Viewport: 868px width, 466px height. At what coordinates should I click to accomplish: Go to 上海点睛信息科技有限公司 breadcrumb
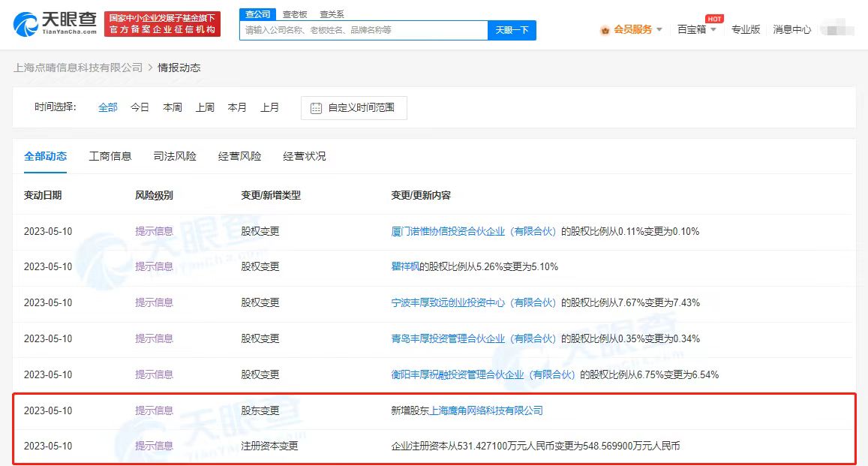click(x=78, y=68)
